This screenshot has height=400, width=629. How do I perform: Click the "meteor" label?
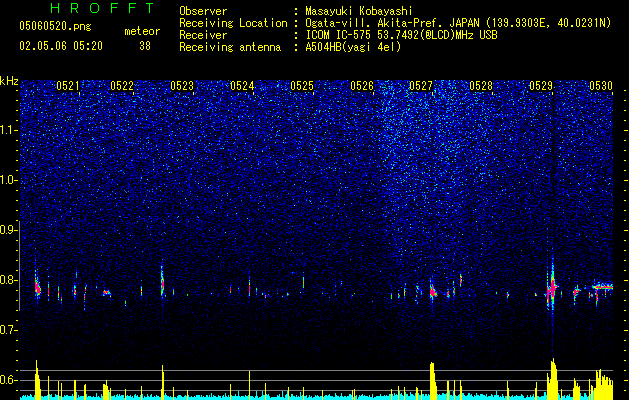(142, 31)
